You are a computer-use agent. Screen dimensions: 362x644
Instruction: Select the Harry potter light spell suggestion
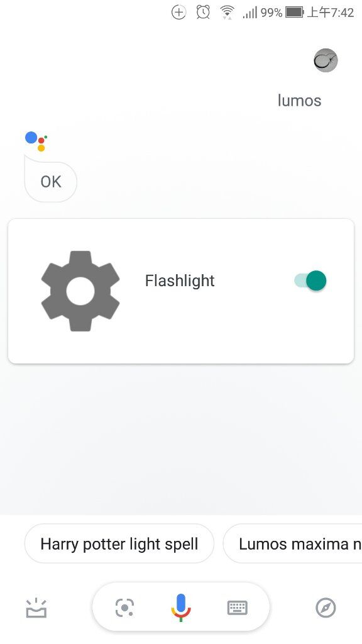119,544
